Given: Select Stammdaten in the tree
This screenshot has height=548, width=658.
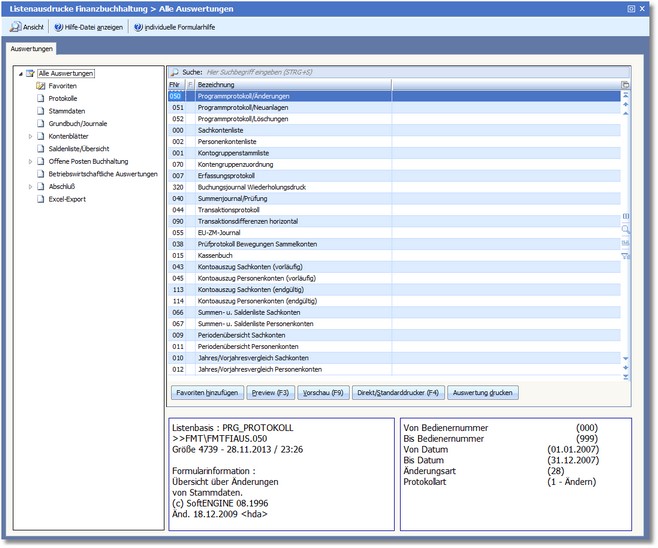Looking at the screenshot, I should (66, 111).
